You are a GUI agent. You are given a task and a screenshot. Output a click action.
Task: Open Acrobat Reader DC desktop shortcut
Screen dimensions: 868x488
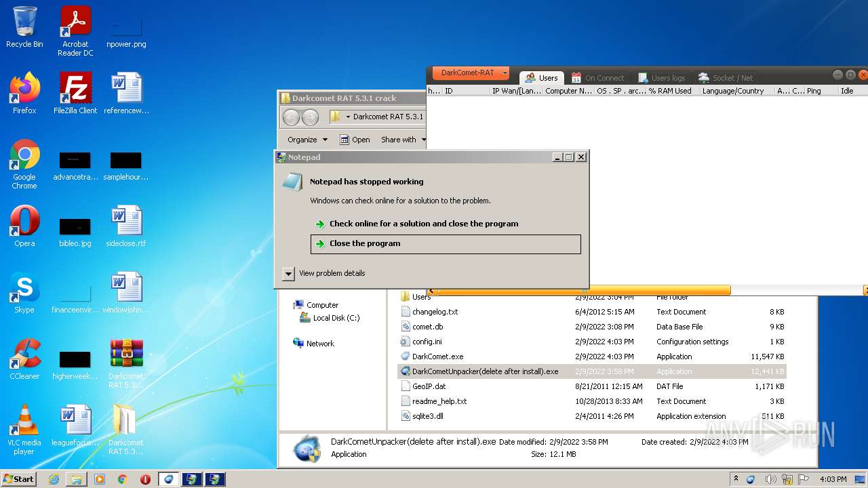(x=75, y=31)
